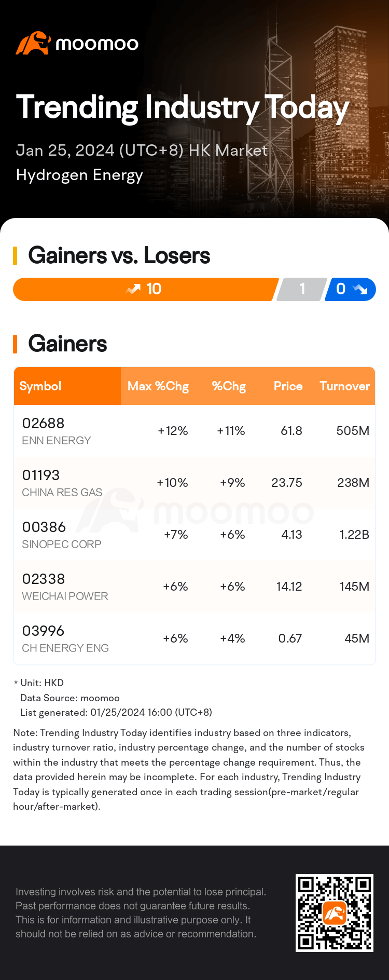Open the 01193 CHINA RES GAS row
The width and height of the screenshot is (389, 980).
point(195,483)
